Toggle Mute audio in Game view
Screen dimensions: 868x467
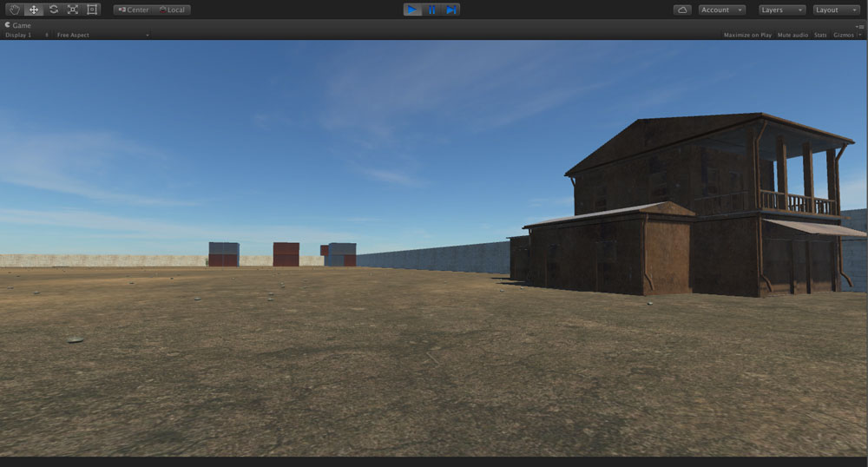tap(792, 35)
